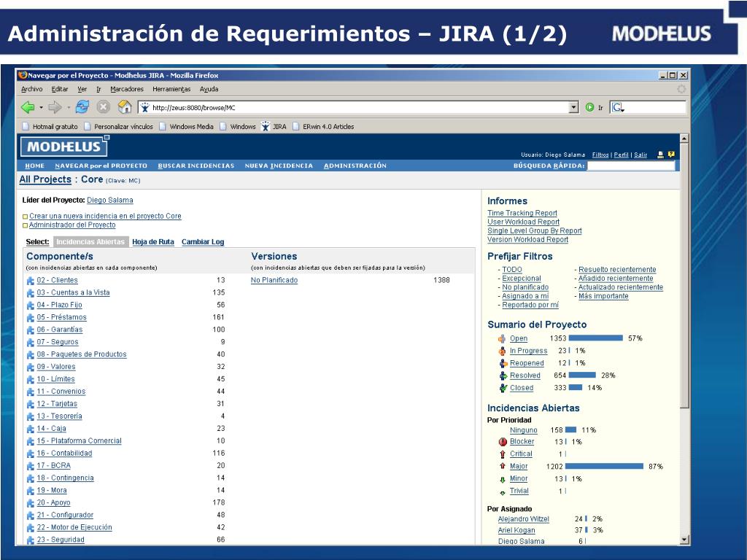Click the Open status icon in Sumario del Proyecto
This screenshot has height=560, width=747.
(502, 338)
